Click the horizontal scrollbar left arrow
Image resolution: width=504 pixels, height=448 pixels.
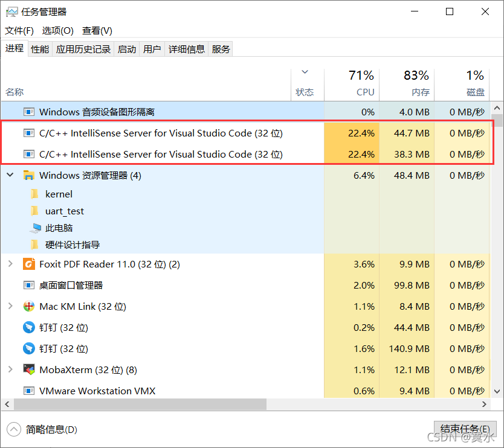[x=7, y=404]
